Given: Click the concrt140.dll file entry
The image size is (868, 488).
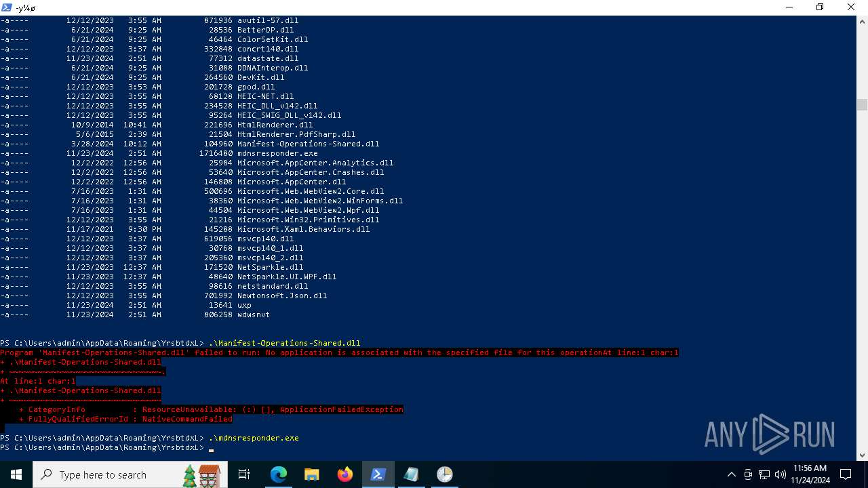Looking at the screenshot, I should click(x=268, y=49).
